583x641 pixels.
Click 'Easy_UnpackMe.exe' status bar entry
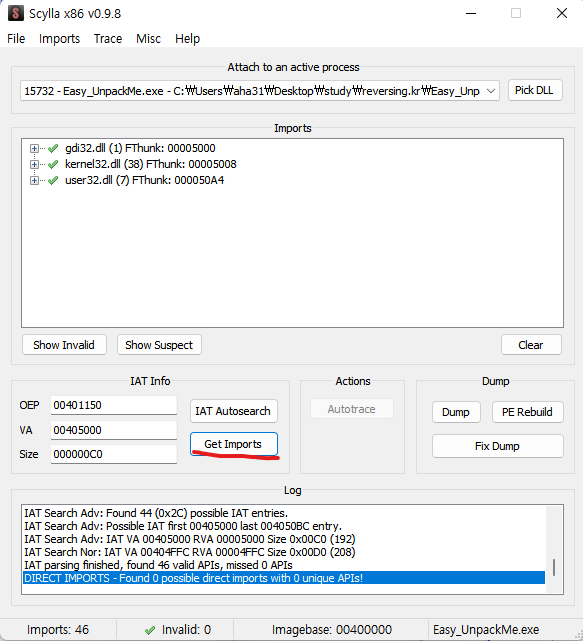(486, 630)
